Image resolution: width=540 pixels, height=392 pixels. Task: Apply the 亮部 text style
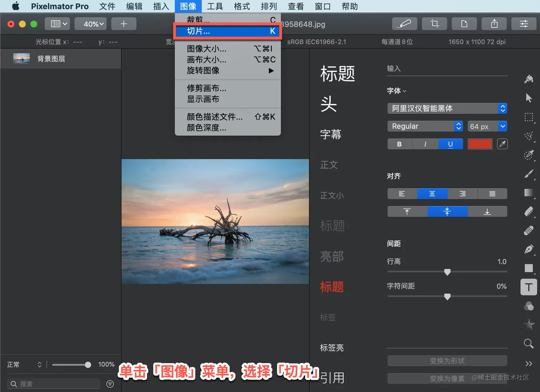(x=332, y=256)
